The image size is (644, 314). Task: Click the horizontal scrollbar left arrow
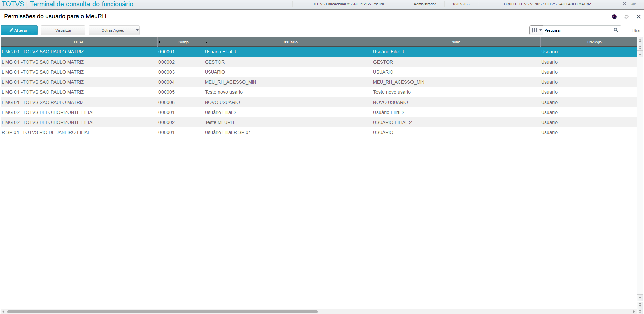(x=3, y=312)
